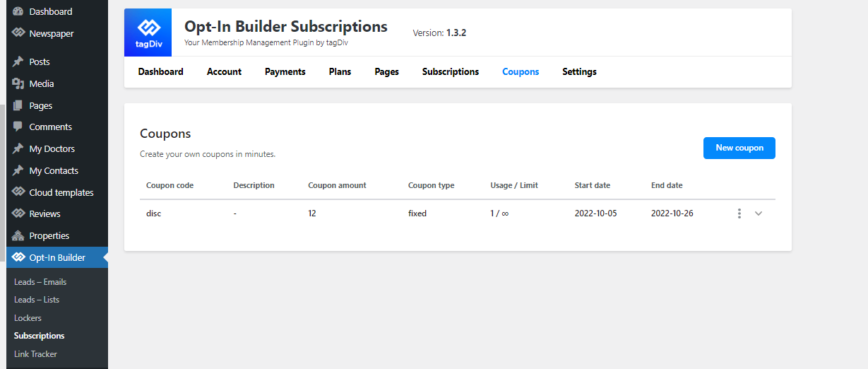868x369 pixels.
Task: Click usage value '1 / ∞'
Action: [499, 213]
